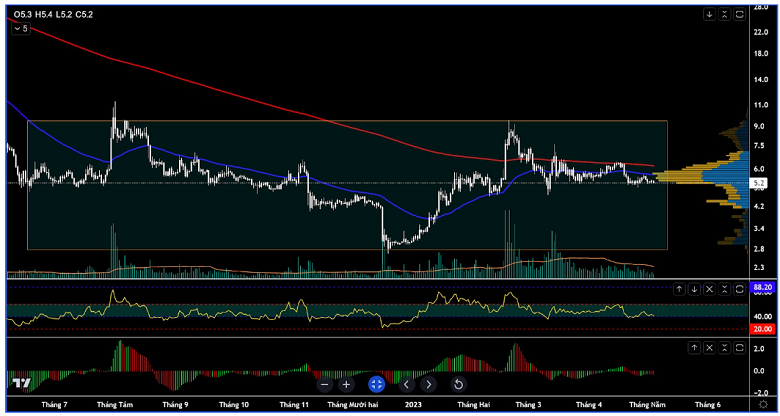Collapse the main price chart pane
This screenshot has width=780, height=416.
tap(724, 14)
